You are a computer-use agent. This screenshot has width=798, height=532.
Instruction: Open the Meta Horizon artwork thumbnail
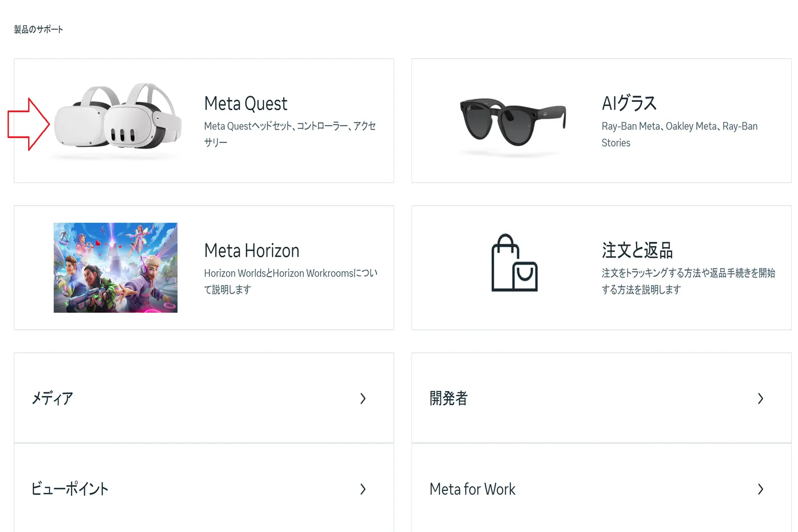point(115,268)
